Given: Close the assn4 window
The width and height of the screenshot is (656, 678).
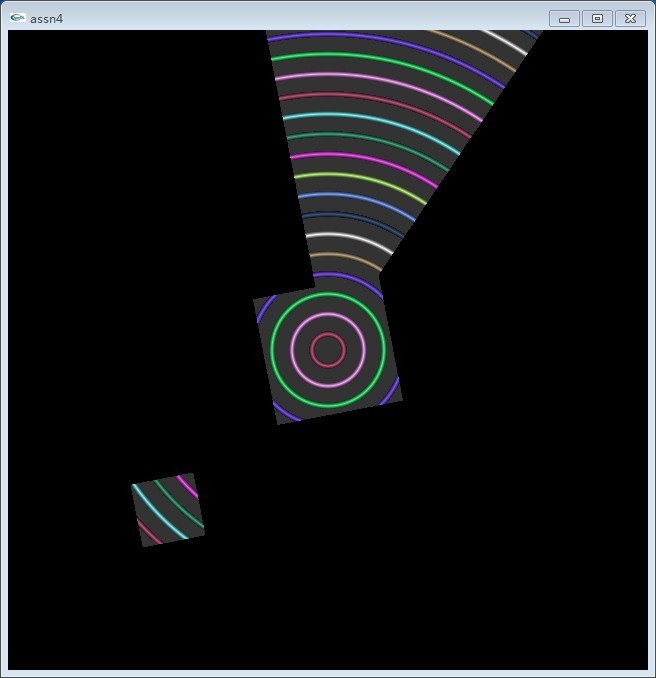Looking at the screenshot, I should [x=630, y=19].
